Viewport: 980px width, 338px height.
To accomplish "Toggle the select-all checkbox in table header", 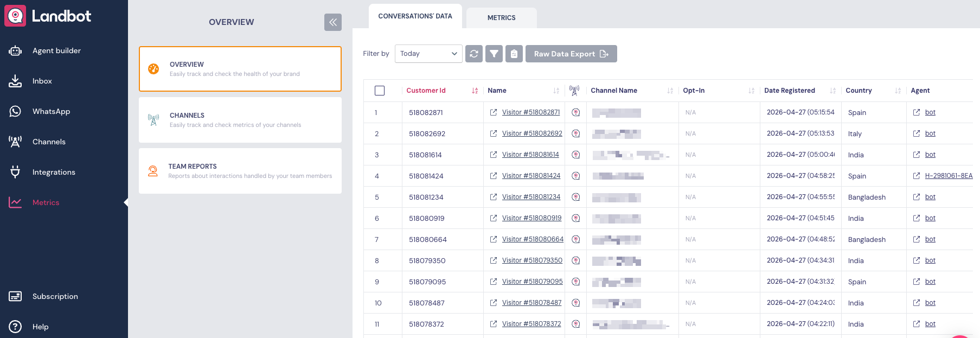I will [x=380, y=91].
